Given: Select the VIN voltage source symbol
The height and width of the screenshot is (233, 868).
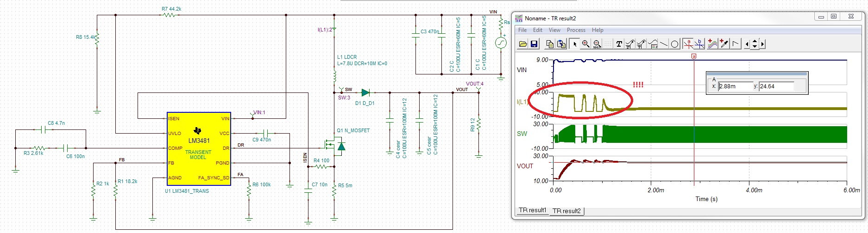Looking at the screenshot, I should pyautogui.click(x=501, y=43).
